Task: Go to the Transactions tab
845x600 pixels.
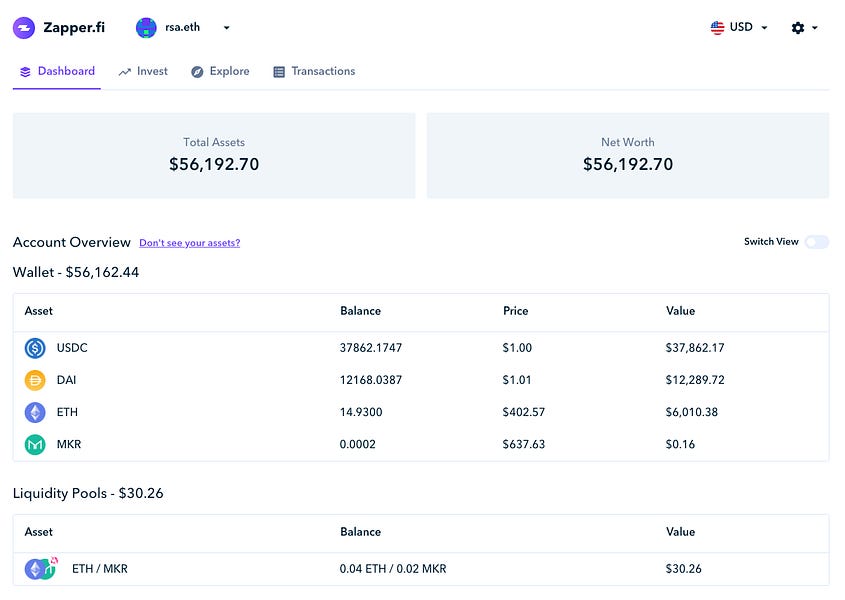Action: (x=313, y=72)
